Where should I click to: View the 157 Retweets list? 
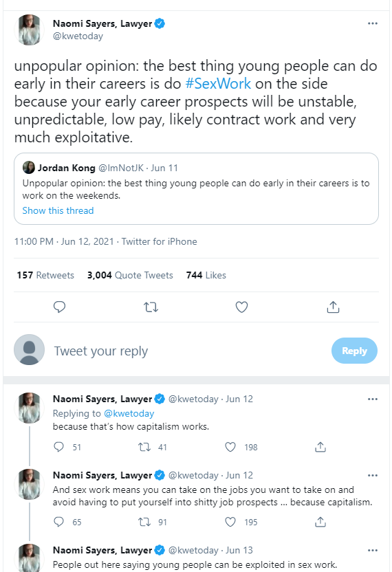(45, 275)
